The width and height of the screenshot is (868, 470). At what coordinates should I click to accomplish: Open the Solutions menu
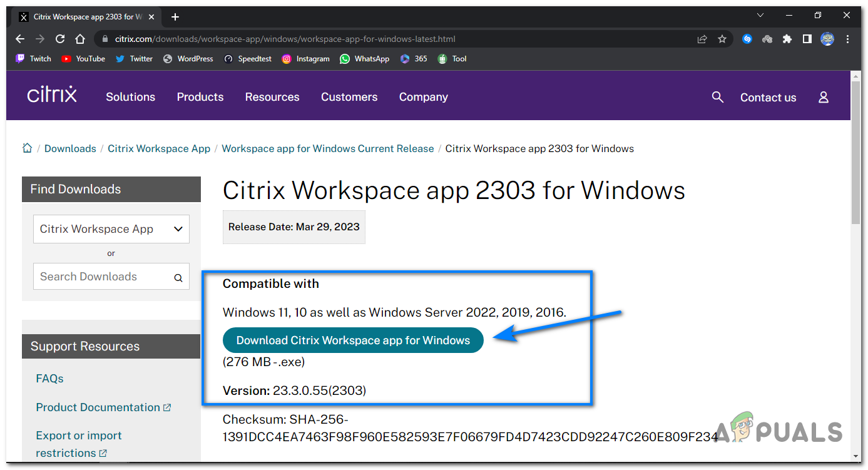(130, 97)
